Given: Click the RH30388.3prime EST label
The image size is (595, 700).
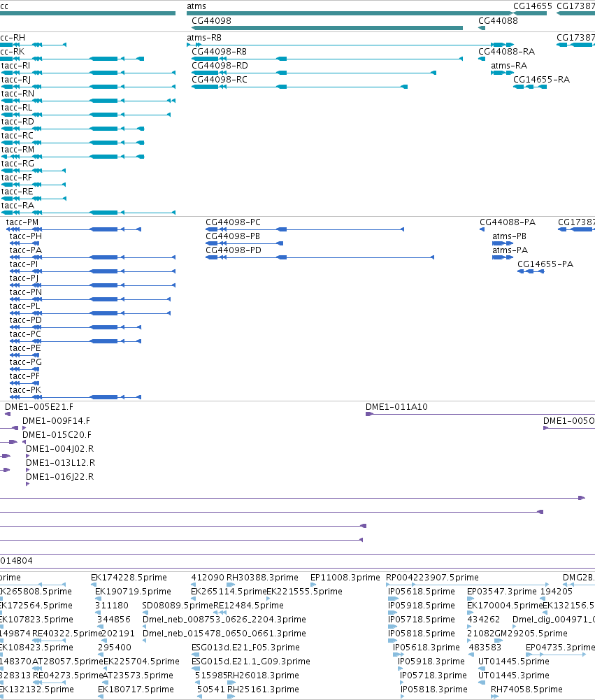Looking at the screenshot, I should click(262, 577).
